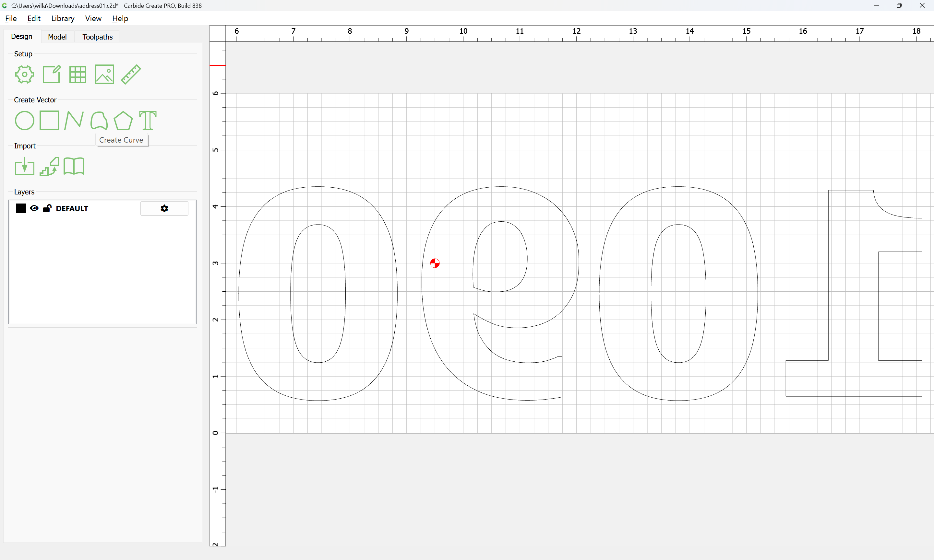Screen dimensions: 934x560
Task: Click the edit document setup icon
Action: (51, 74)
